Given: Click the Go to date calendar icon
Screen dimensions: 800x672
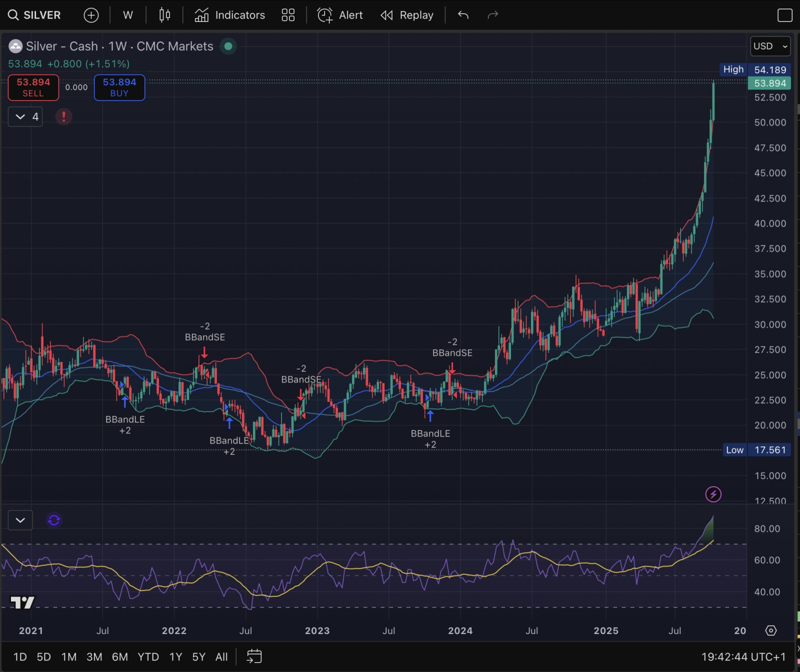Looking at the screenshot, I should point(254,656).
